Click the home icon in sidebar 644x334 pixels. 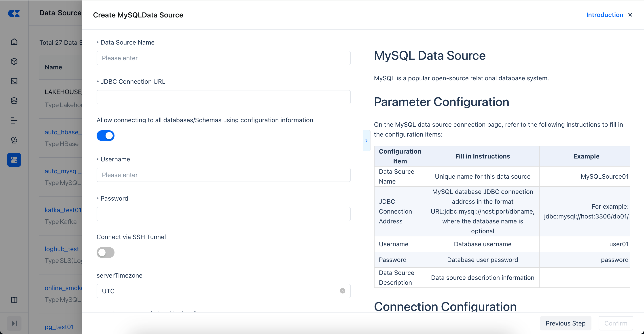point(14,42)
